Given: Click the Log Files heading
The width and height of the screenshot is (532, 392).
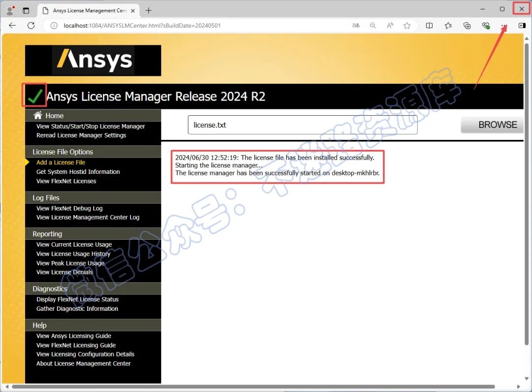Looking at the screenshot, I should coord(46,197).
